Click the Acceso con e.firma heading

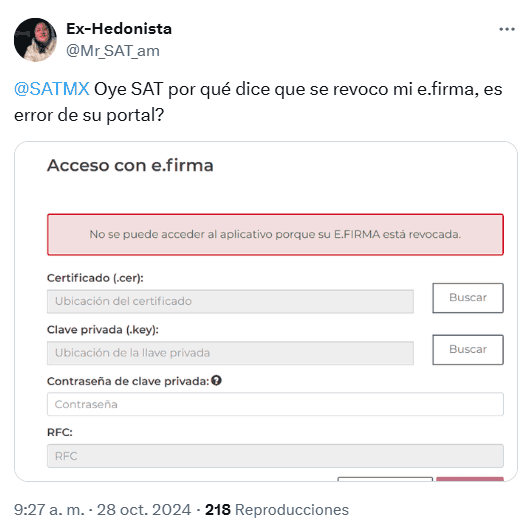point(130,166)
